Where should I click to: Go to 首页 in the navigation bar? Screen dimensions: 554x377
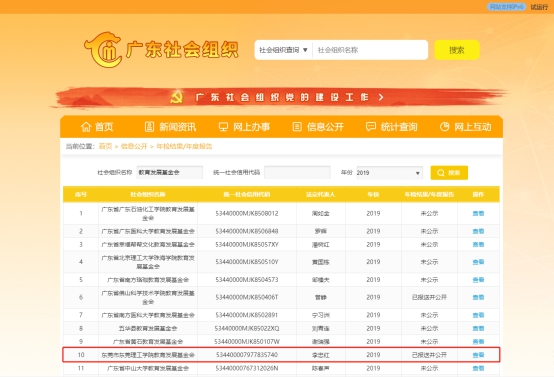pos(97,127)
